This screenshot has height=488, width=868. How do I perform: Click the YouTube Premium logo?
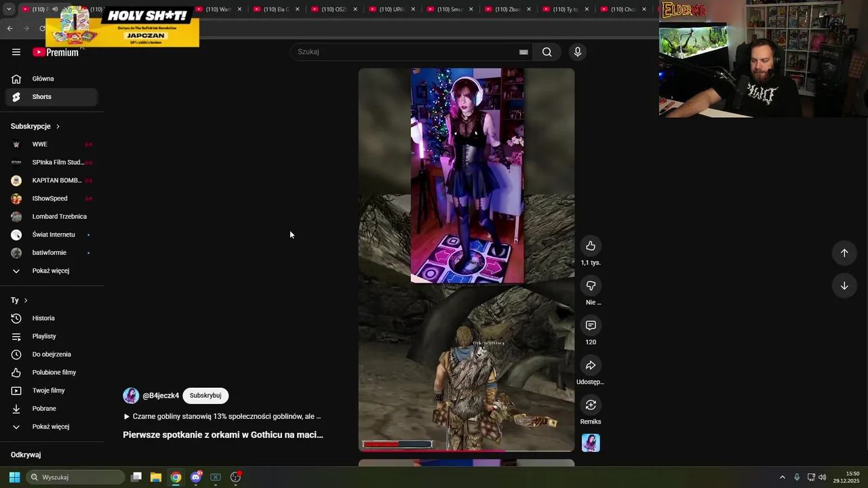click(56, 52)
